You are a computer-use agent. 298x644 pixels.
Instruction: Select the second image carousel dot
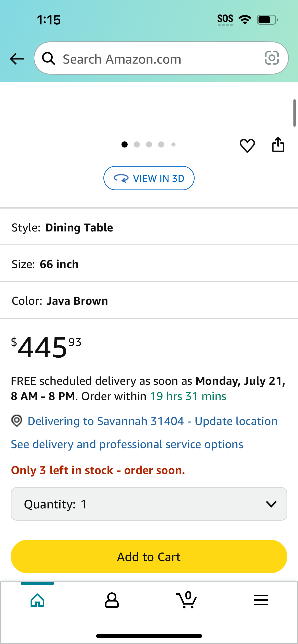(137, 144)
